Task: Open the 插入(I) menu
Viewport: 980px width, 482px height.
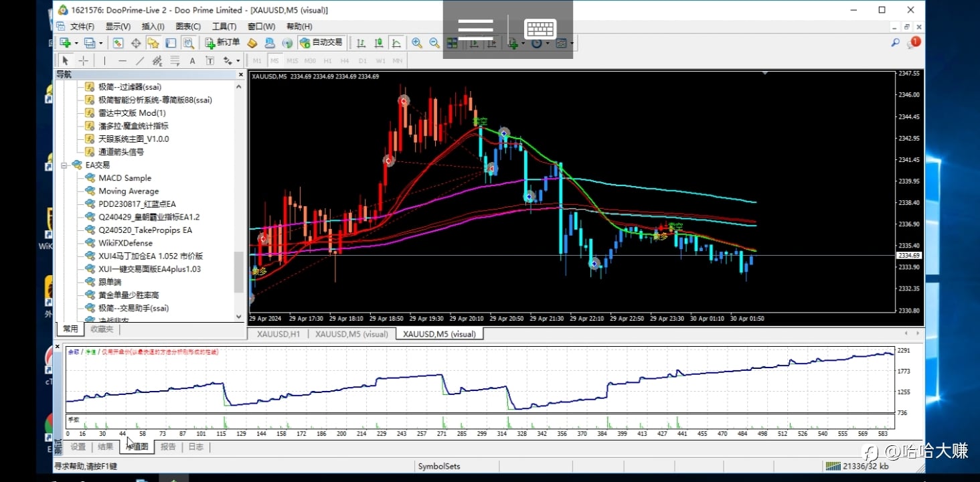Action: 153,27
